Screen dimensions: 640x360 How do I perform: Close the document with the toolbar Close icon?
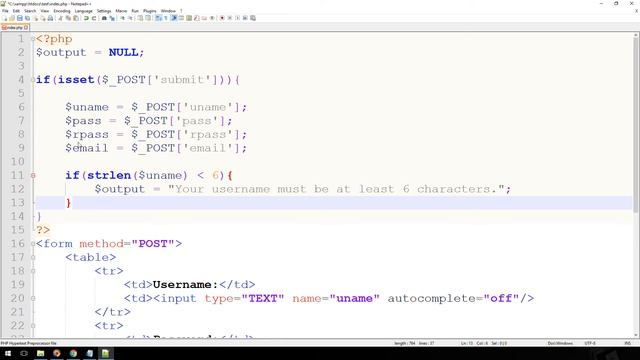(35, 18)
